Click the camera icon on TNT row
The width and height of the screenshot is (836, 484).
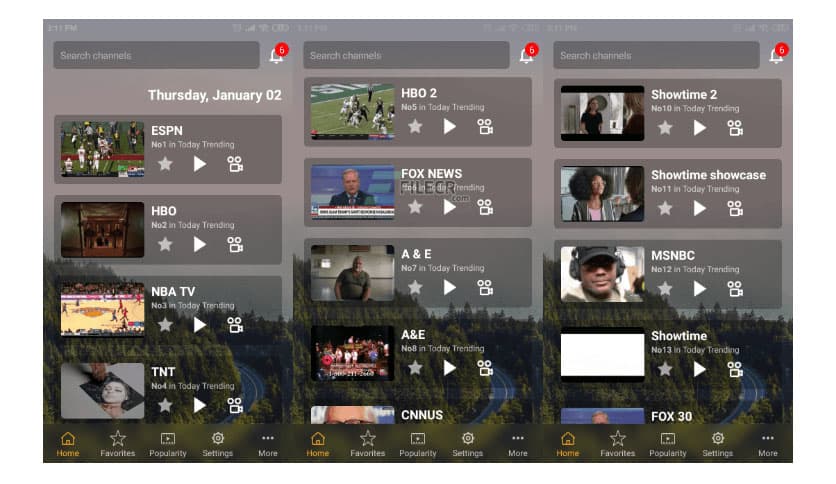tap(235, 405)
